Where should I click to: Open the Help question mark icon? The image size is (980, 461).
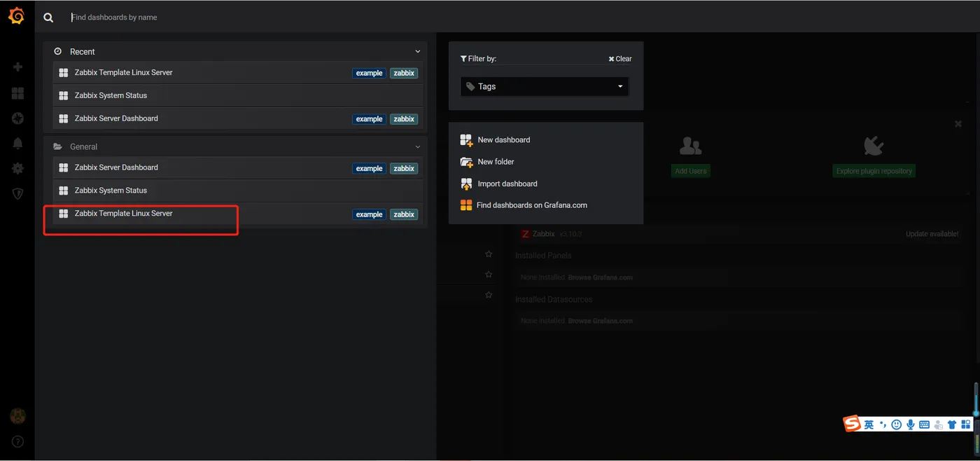click(17, 441)
